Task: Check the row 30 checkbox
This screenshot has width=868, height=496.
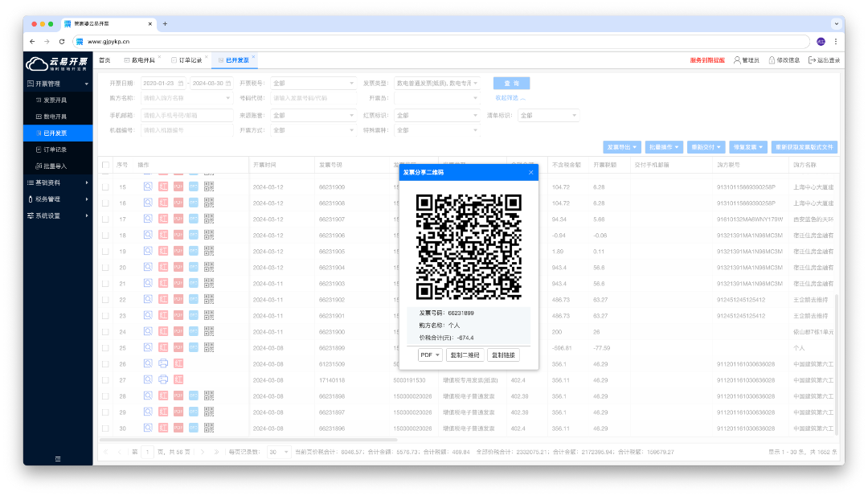Action: (x=106, y=428)
